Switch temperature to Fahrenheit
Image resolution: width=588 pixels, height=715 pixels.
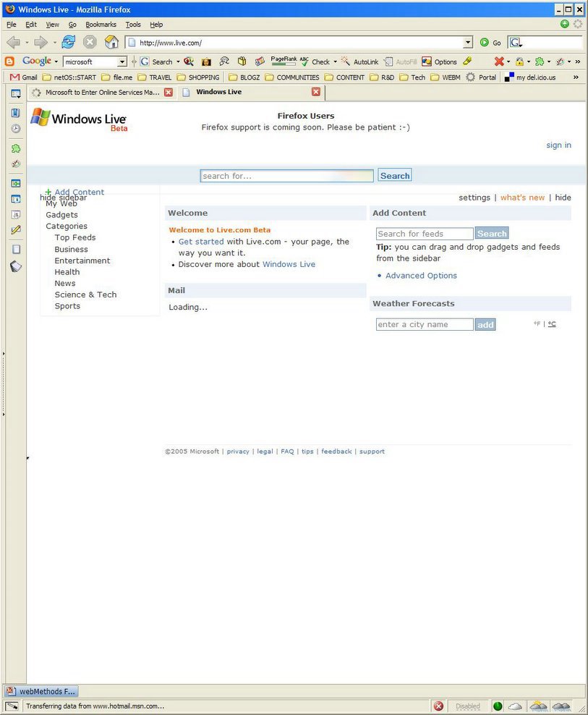coord(537,323)
